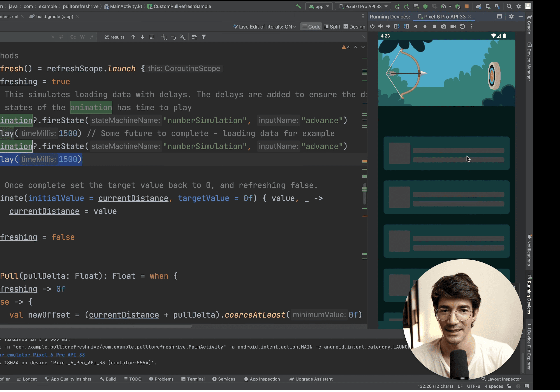Image resolution: width=560 pixels, height=392 pixels.
Task: Click emulator volume down icon
Action: click(x=388, y=27)
